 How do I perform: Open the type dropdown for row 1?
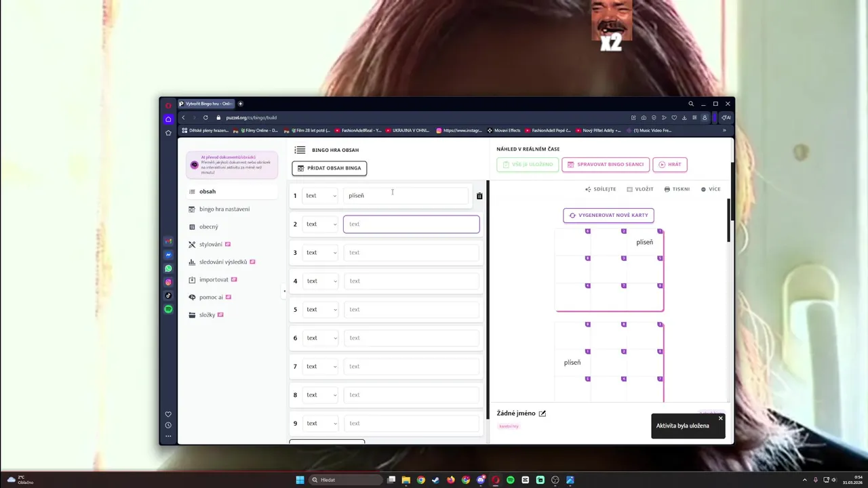(320, 196)
